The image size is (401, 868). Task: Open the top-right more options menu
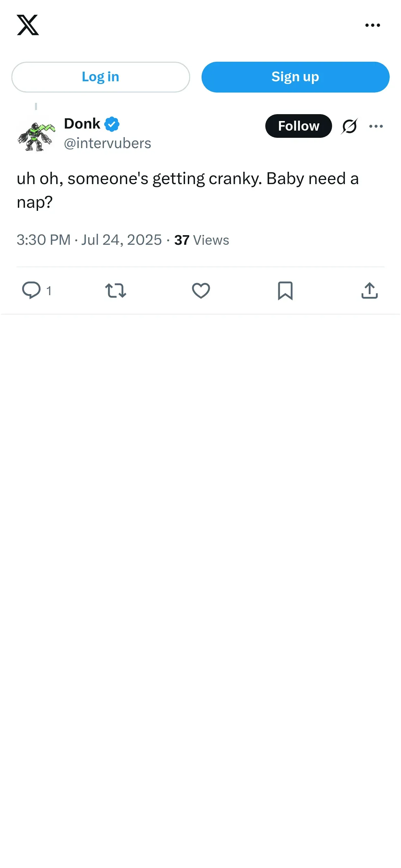click(x=373, y=25)
